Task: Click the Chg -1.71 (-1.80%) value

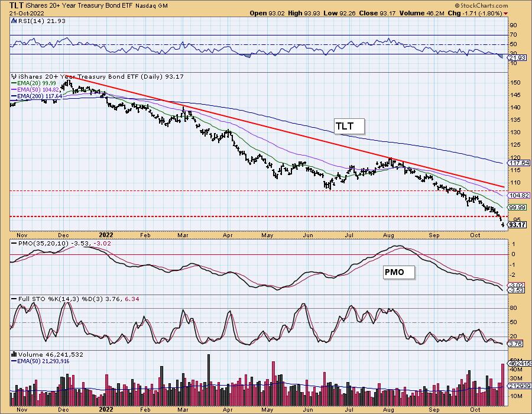Action: pos(475,13)
